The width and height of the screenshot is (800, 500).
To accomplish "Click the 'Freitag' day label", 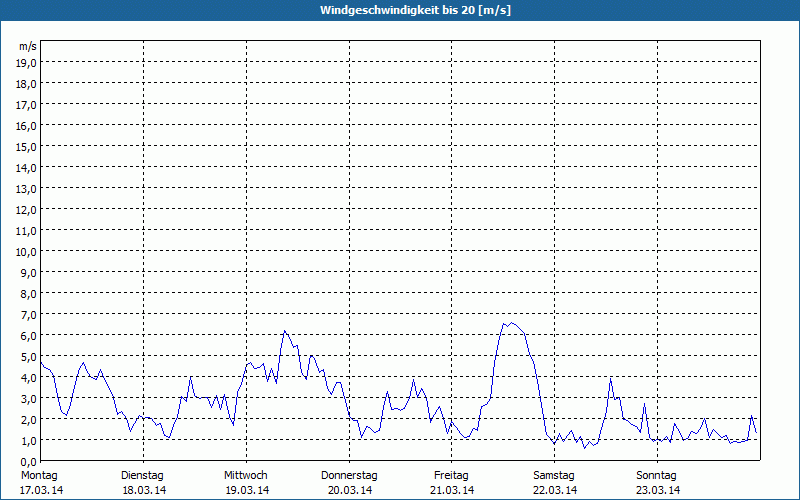I will click(451, 476).
